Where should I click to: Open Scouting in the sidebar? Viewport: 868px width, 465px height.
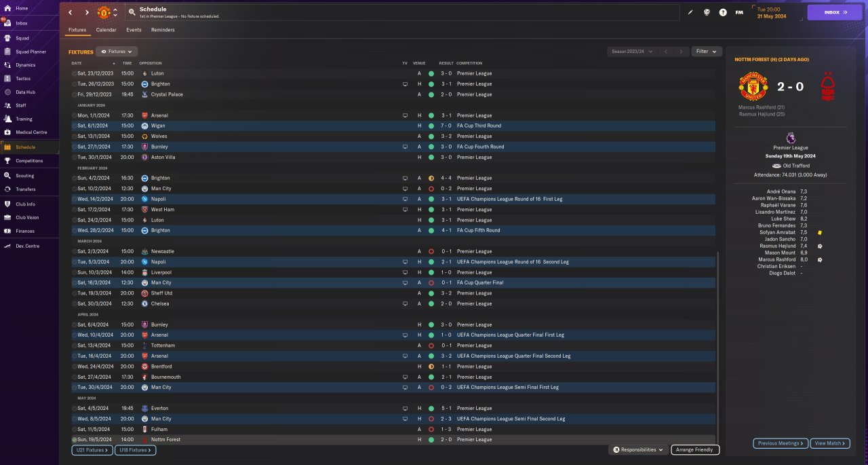coord(24,176)
